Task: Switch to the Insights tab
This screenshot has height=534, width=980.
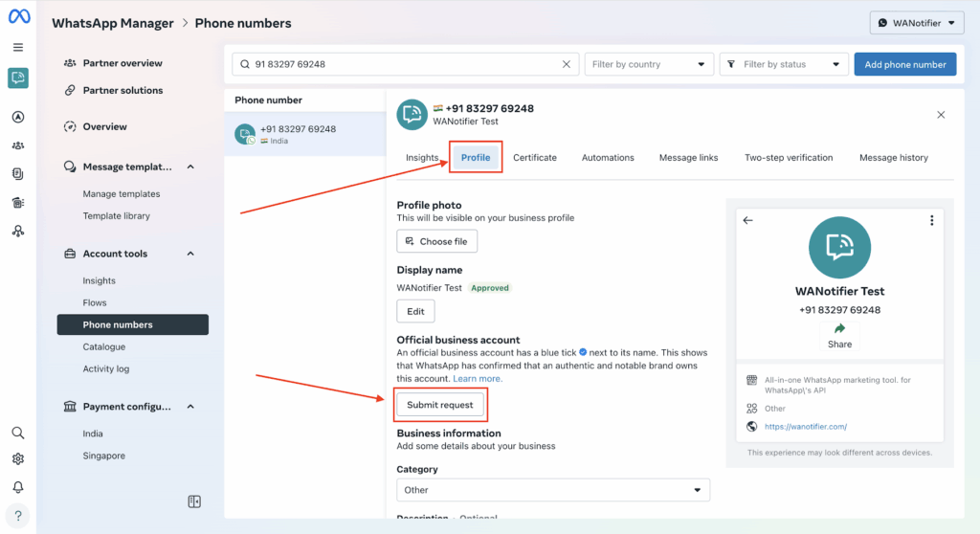Action: 422,158
